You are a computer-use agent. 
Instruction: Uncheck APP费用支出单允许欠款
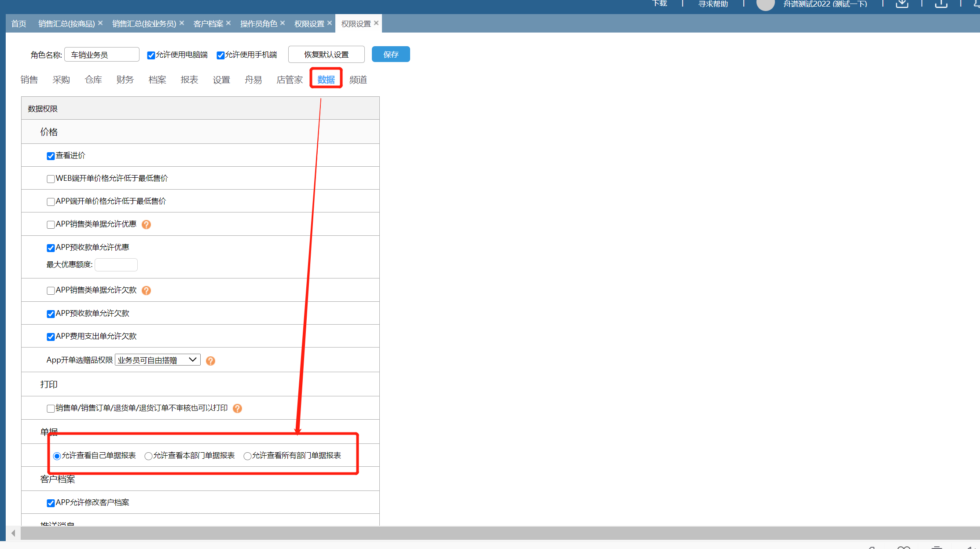(51, 337)
